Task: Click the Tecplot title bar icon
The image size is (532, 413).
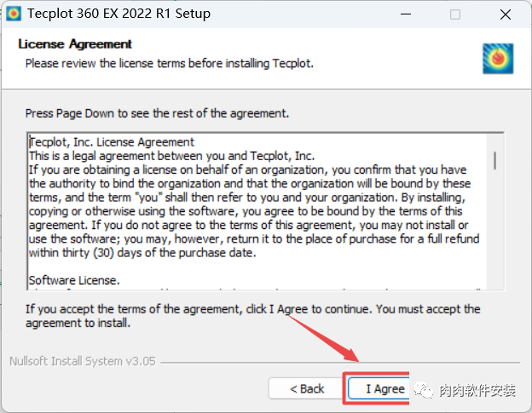Action: 14,14
